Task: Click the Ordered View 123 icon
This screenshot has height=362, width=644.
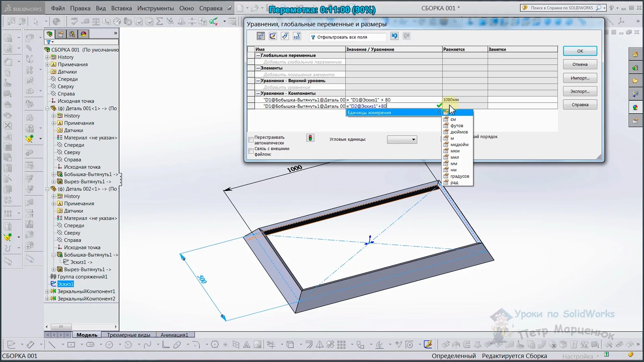Action: tap(297, 36)
